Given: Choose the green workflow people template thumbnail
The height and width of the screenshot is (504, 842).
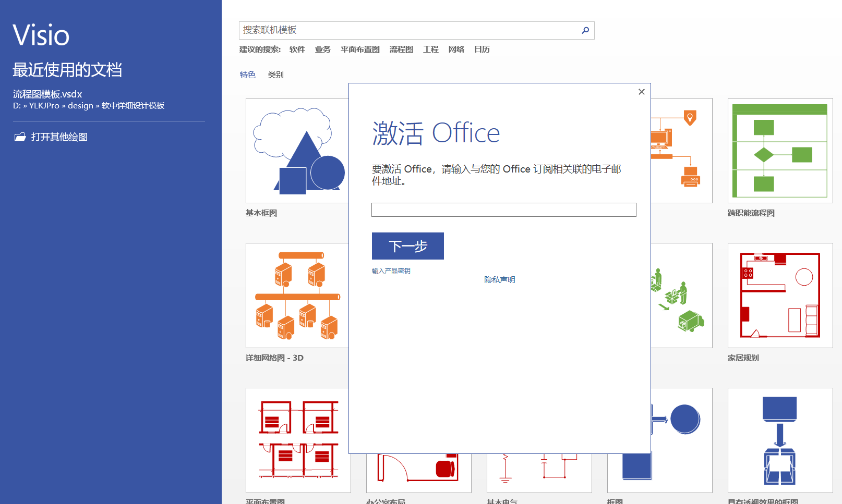Looking at the screenshot, I should pos(681,296).
